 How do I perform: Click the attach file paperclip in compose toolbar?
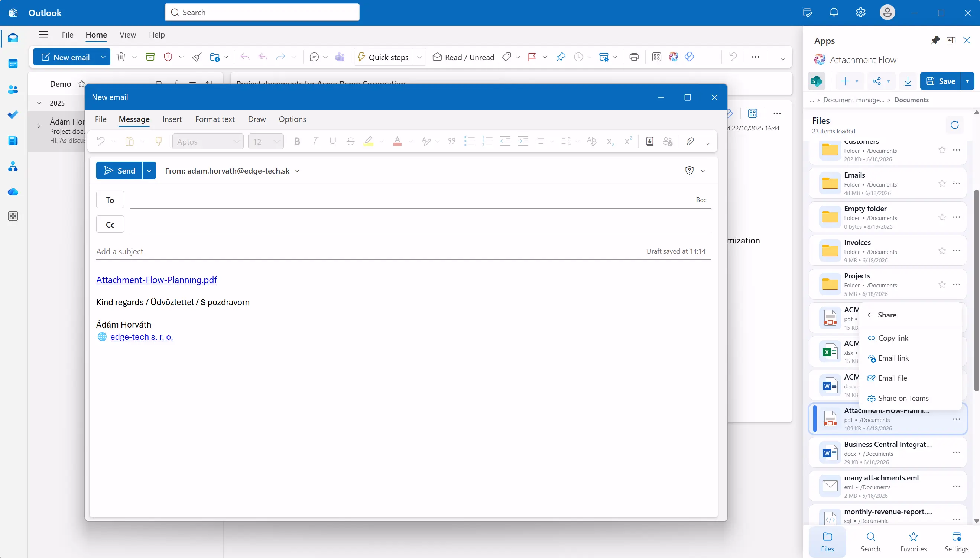point(690,141)
